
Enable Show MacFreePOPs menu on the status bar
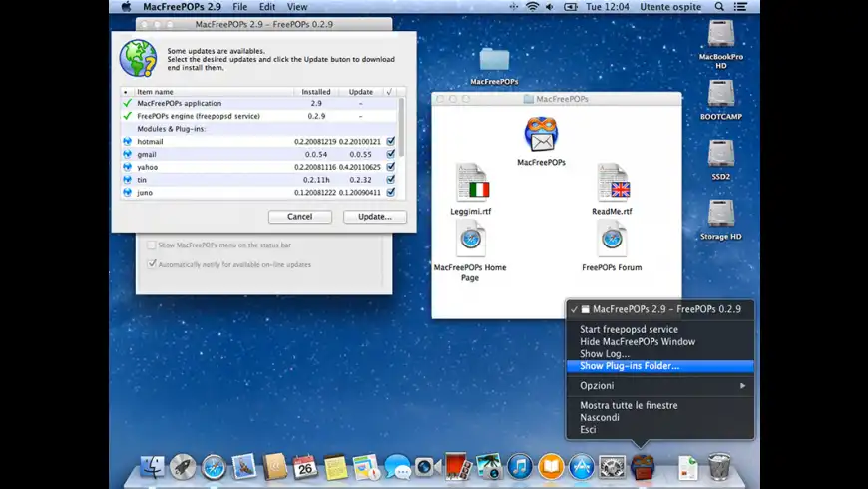tap(151, 244)
